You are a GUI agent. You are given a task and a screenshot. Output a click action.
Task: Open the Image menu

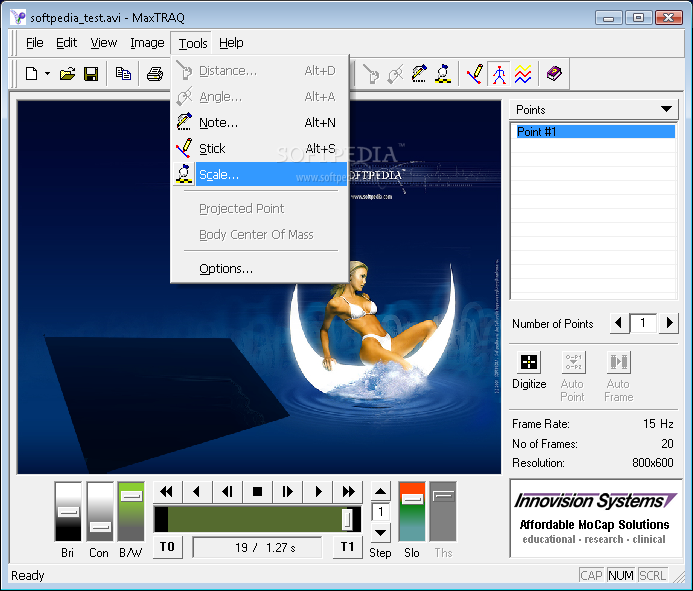point(147,43)
